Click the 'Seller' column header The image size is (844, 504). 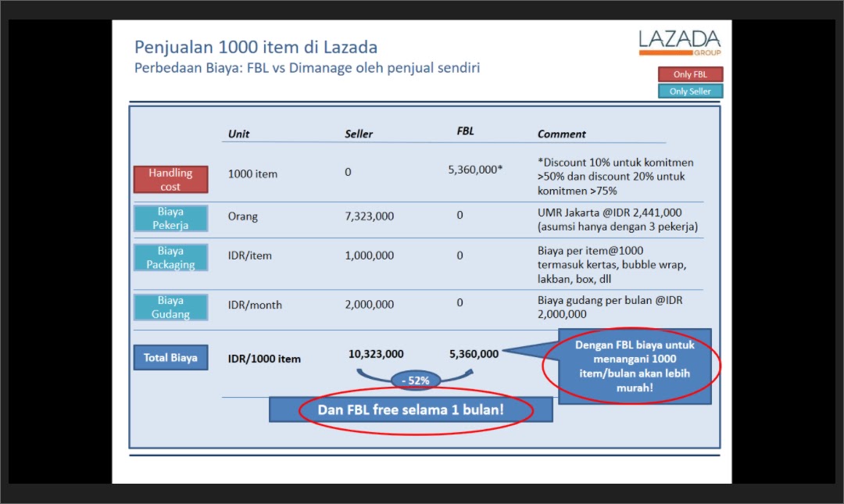359,134
